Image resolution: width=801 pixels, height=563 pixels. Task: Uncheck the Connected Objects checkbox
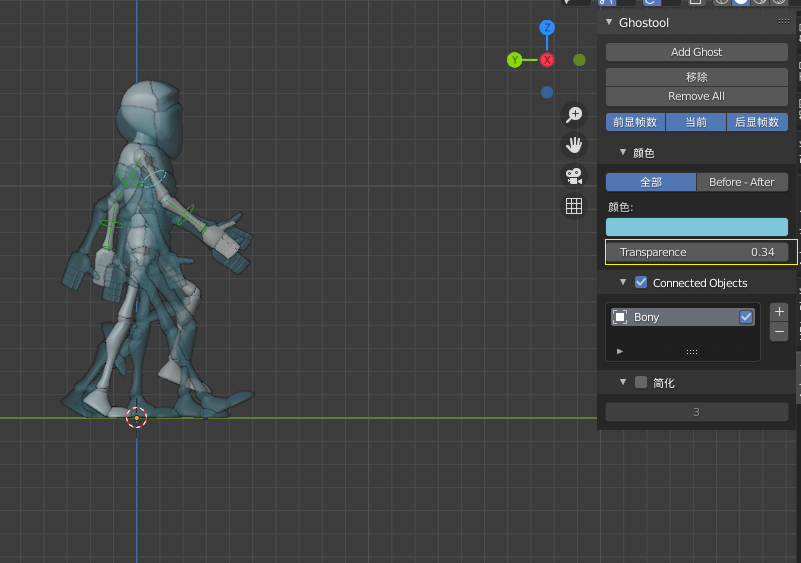point(641,282)
